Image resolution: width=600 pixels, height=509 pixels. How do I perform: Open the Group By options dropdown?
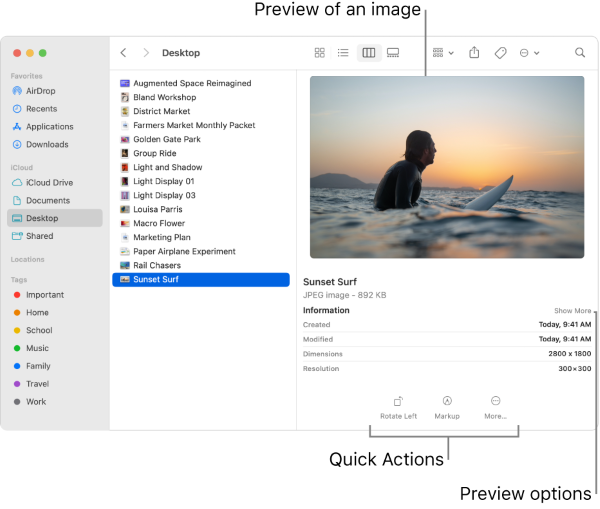tap(443, 53)
